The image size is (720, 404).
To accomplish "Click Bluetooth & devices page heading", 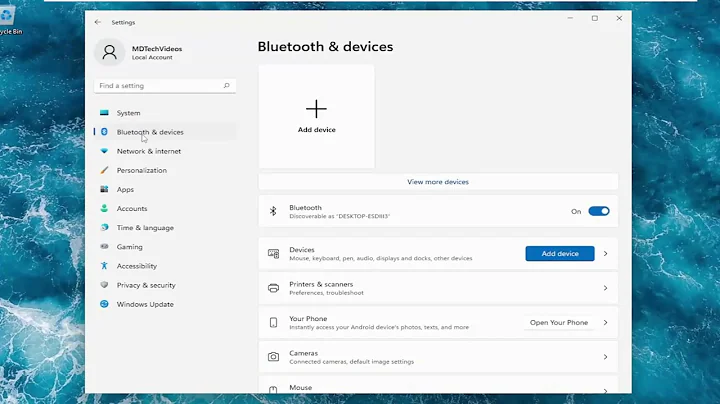I will click(x=325, y=46).
